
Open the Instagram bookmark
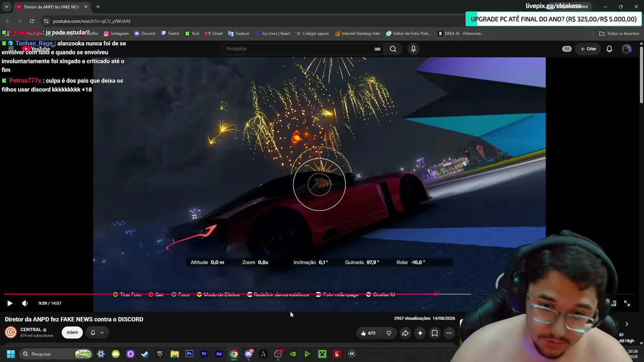coord(116,34)
